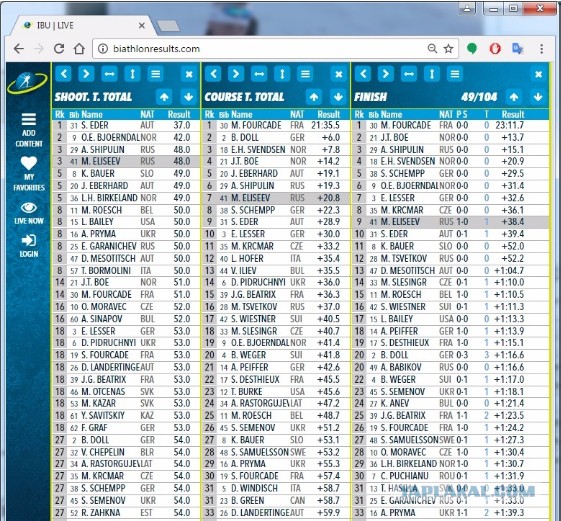Page down in Shoot. T. Total panel
This screenshot has height=521, width=561.
click(189, 97)
